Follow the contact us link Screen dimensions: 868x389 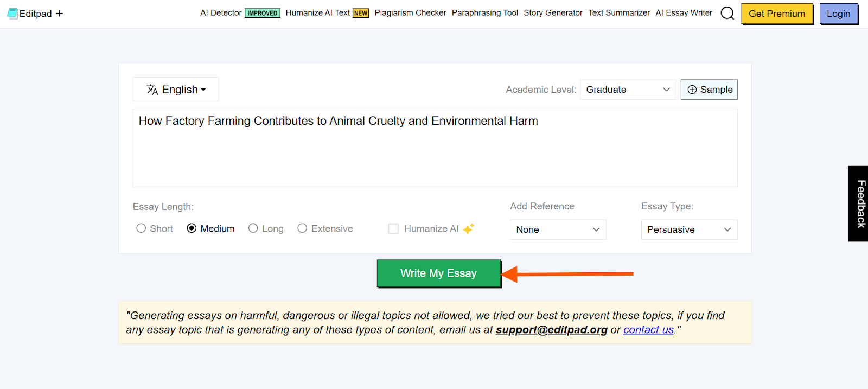point(648,330)
